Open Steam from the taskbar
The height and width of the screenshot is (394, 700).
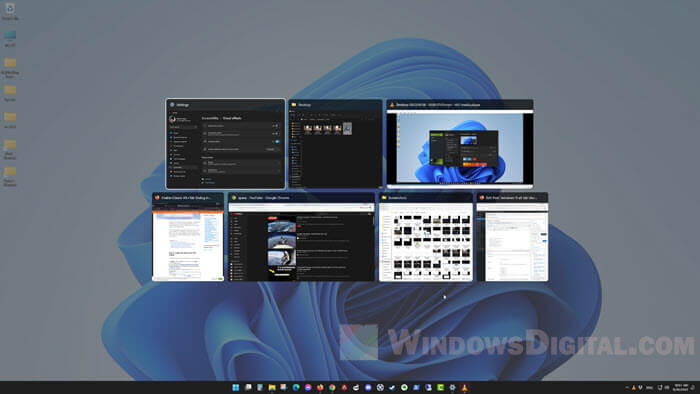(392, 387)
